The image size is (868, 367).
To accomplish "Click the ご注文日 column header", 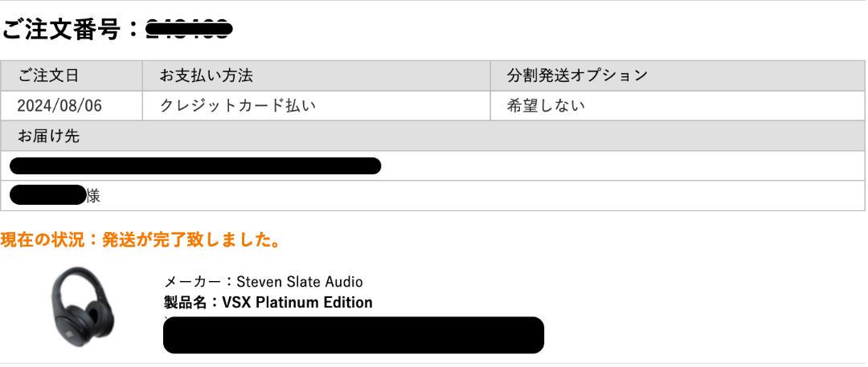I will click(72, 75).
